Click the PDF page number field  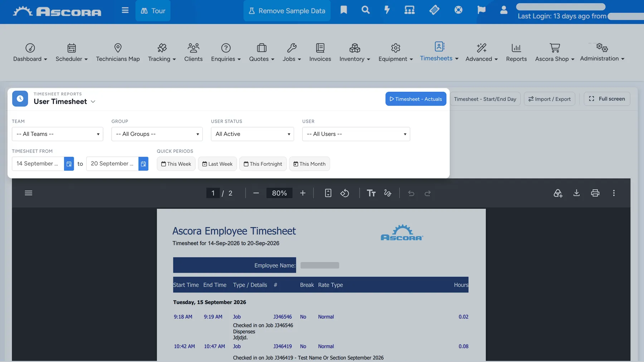tap(213, 193)
